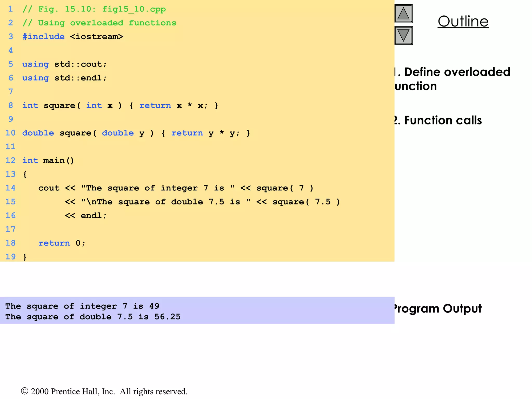This screenshot has height=399, width=532.
Task: Click the 'int main()' line
Action: pos(48,161)
